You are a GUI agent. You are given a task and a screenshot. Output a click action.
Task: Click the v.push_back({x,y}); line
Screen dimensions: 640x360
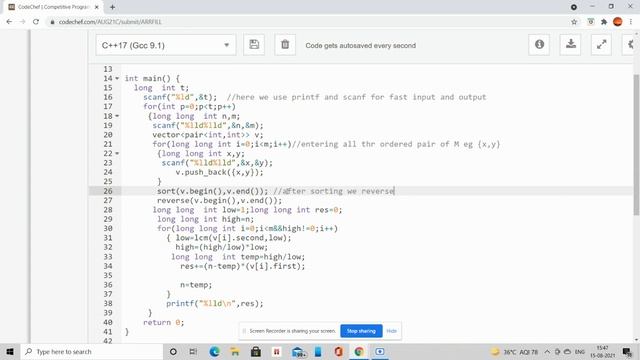pyautogui.click(x=220, y=172)
